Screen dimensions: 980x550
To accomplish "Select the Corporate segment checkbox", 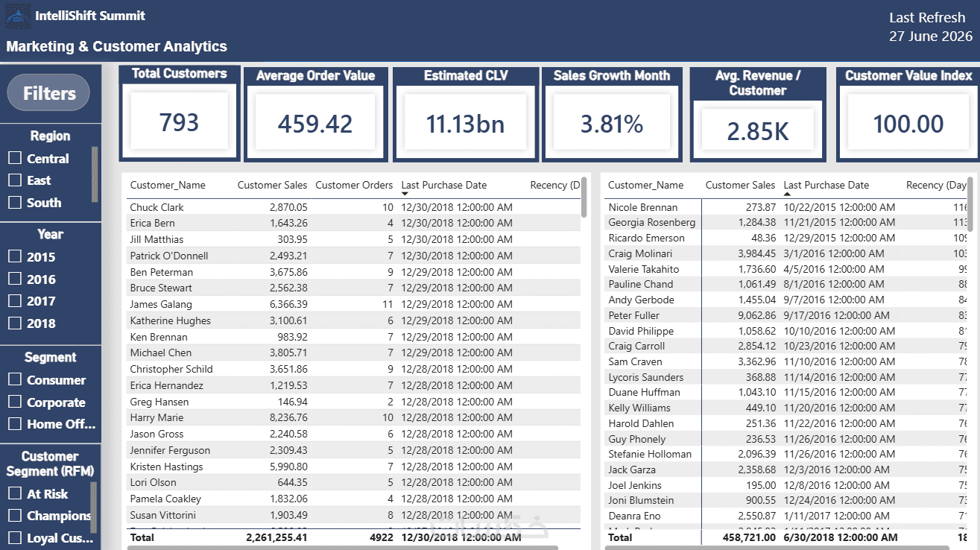I will point(15,402).
